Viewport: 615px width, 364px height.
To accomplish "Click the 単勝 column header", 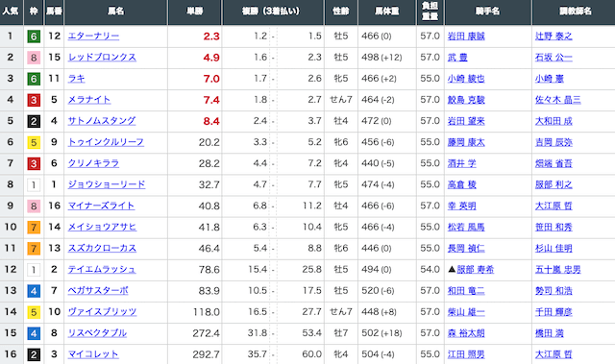I will coord(195,12).
